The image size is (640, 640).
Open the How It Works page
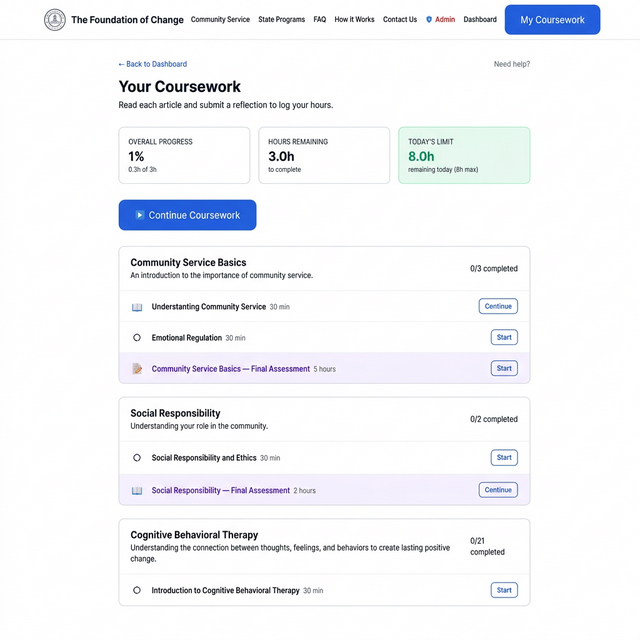(354, 20)
